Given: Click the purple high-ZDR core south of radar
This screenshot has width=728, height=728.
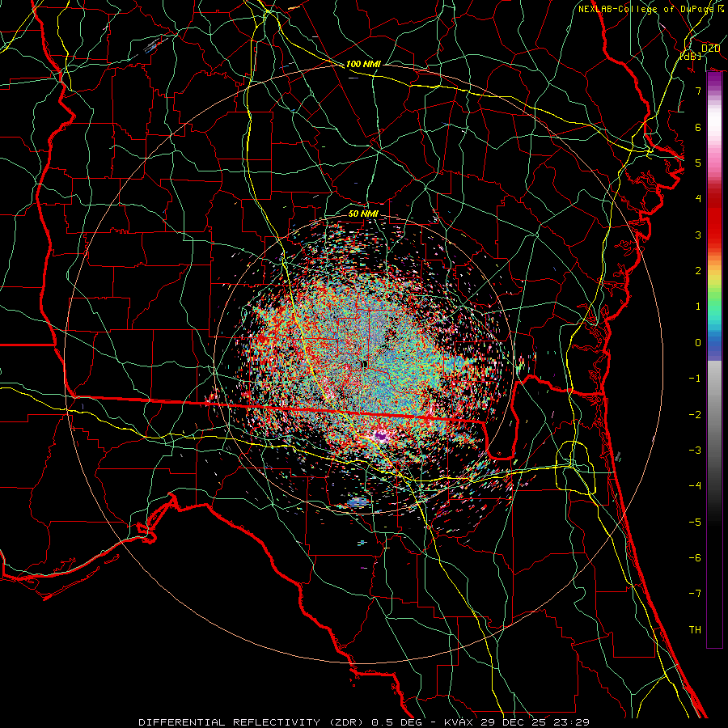Looking at the screenshot, I should point(381,437).
